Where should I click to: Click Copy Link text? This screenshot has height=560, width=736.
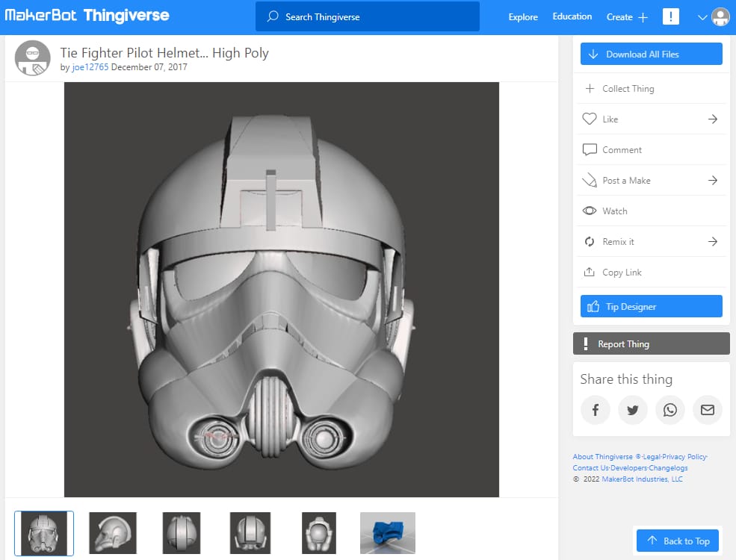622,273
